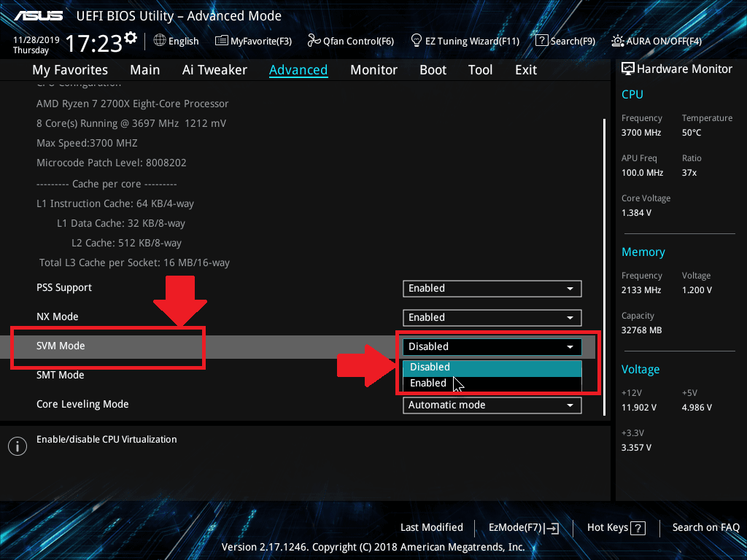Image resolution: width=747 pixels, height=560 pixels.
Task: Open the PSS Support dropdown
Action: [492, 288]
